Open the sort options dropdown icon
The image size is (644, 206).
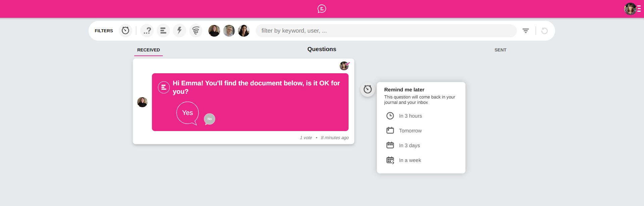[526, 31]
